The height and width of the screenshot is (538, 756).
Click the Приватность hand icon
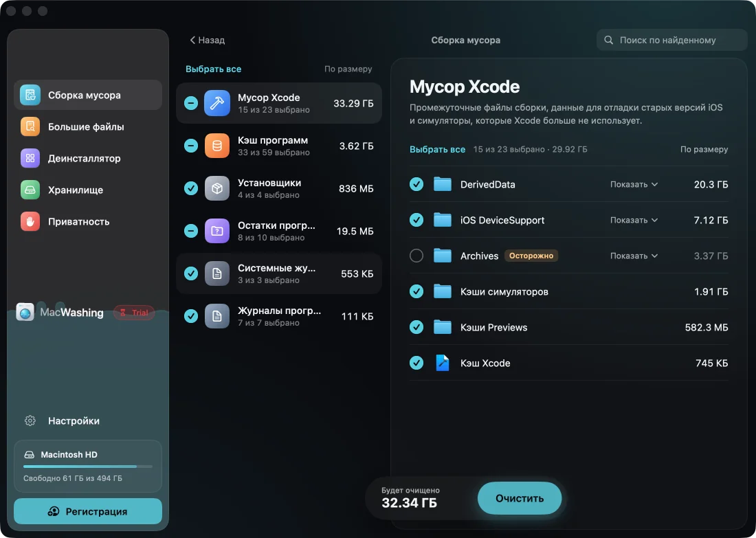(x=30, y=222)
